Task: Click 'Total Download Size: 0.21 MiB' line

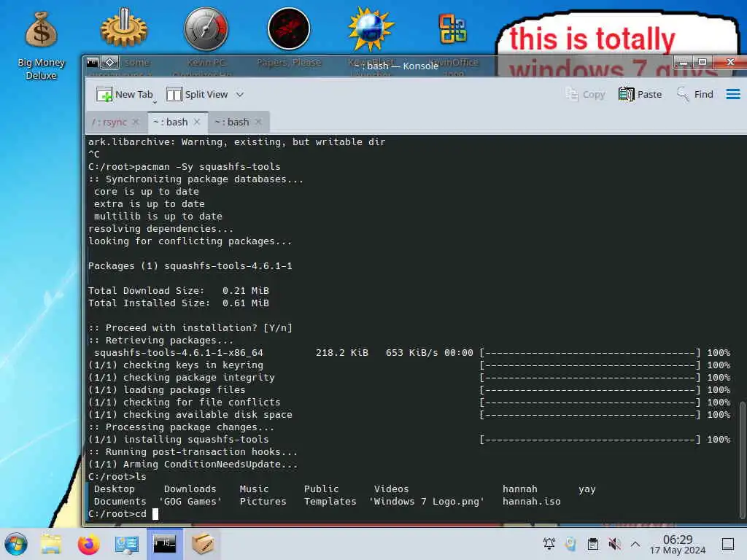Action: coord(179,290)
